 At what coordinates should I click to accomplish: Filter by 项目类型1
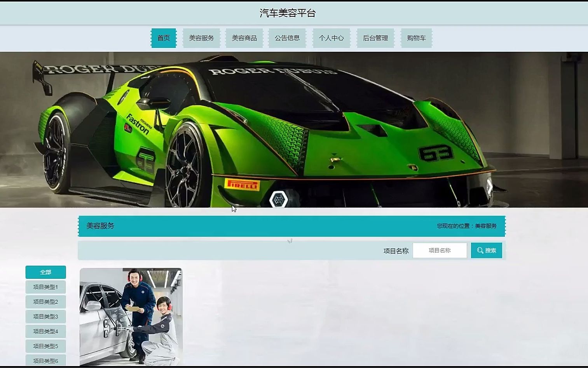[x=45, y=287]
